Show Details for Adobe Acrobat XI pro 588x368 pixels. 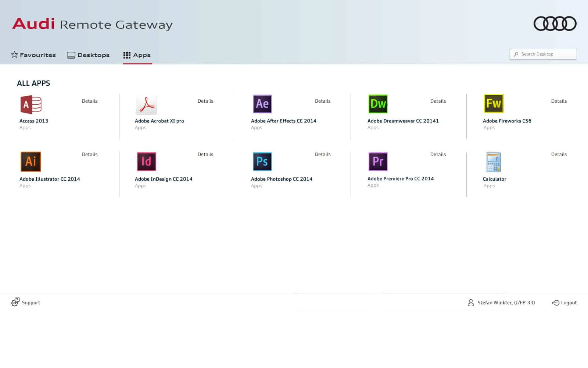(205, 101)
